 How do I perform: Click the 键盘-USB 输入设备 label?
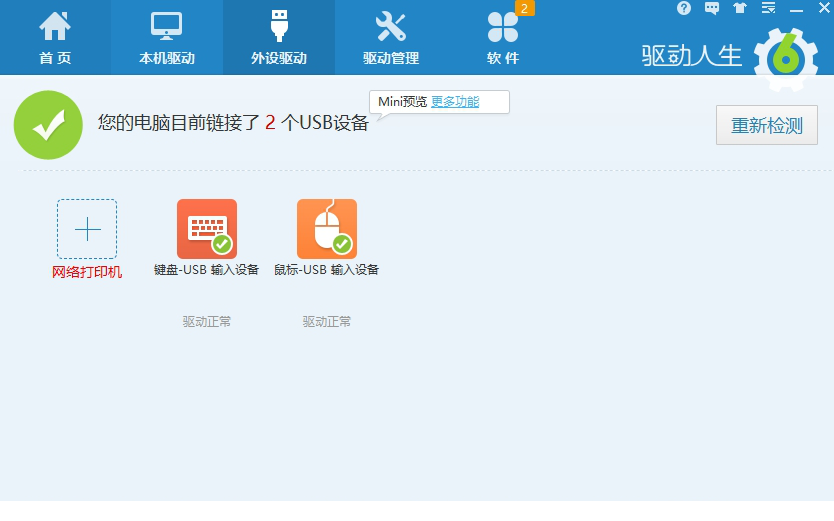pyautogui.click(x=206, y=270)
